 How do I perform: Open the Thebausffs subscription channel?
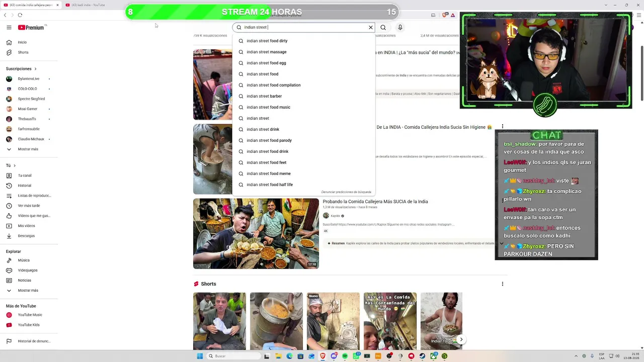coord(30,119)
